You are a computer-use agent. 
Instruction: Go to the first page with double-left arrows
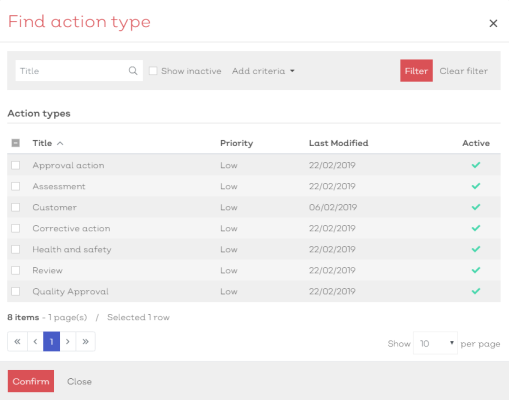18,341
